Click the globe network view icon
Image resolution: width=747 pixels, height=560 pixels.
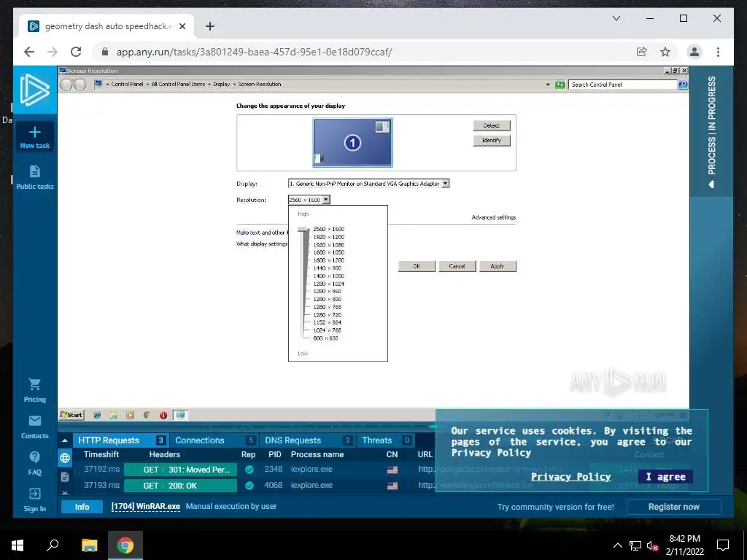[65, 458]
